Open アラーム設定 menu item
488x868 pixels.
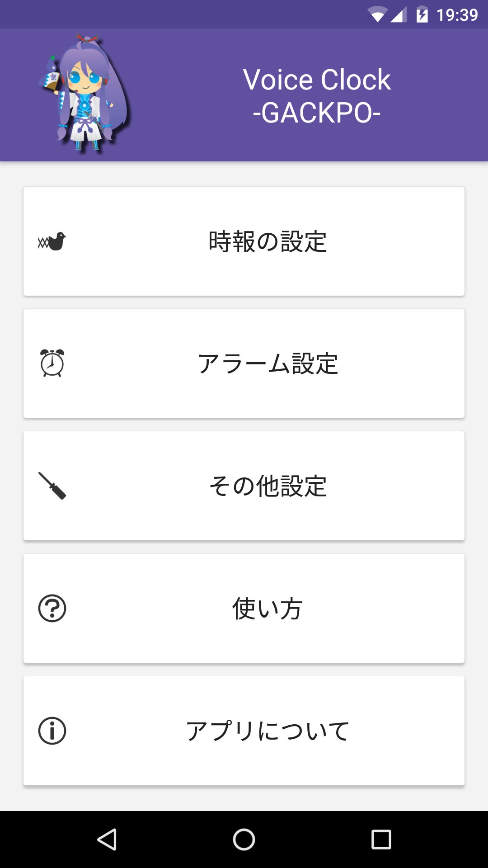pyautogui.click(x=267, y=363)
